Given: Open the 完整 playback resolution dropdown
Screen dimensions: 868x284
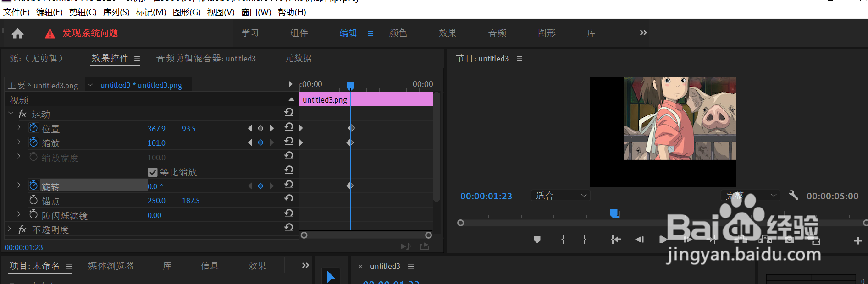Looking at the screenshot, I should coord(750,196).
